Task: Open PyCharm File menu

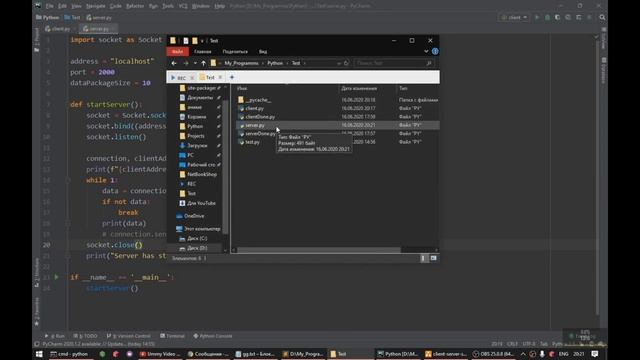Action: [49, 6]
